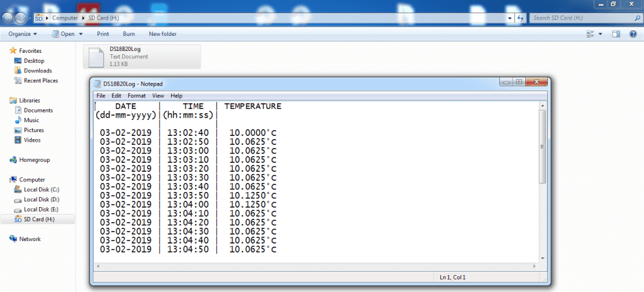
Task: Show the preview pane icon
Action: click(616, 34)
